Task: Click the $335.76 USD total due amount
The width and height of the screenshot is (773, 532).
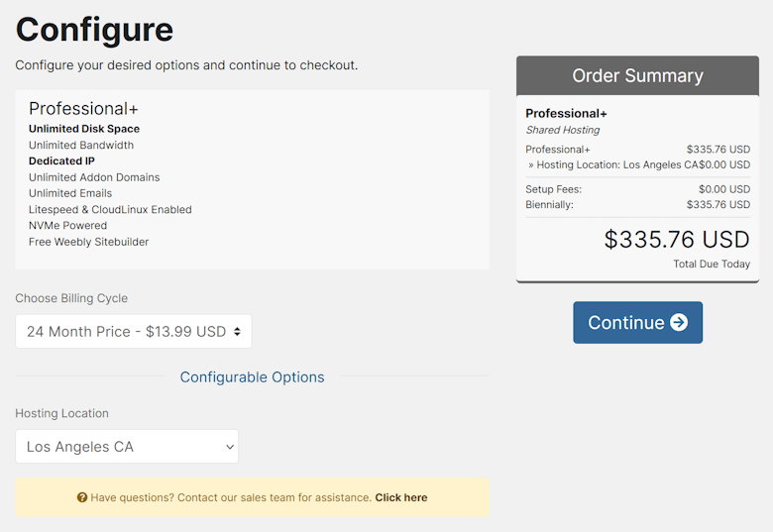Action: (677, 240)
